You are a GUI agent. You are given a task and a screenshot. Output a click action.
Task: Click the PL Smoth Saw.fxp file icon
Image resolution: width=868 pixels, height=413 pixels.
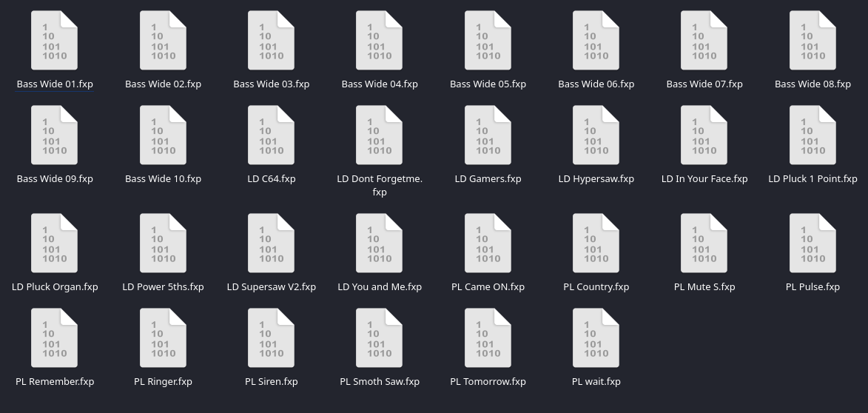[x=379, y=338]
